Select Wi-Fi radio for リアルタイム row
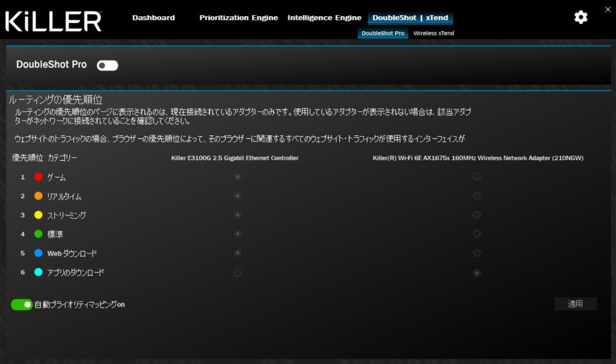This screenshot has width=616, height=364. 476,196
